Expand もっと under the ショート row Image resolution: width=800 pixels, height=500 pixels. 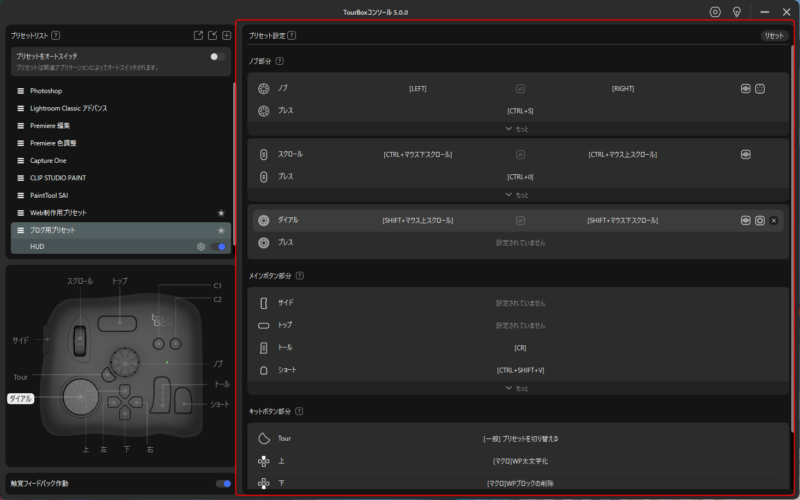point(517,388)
